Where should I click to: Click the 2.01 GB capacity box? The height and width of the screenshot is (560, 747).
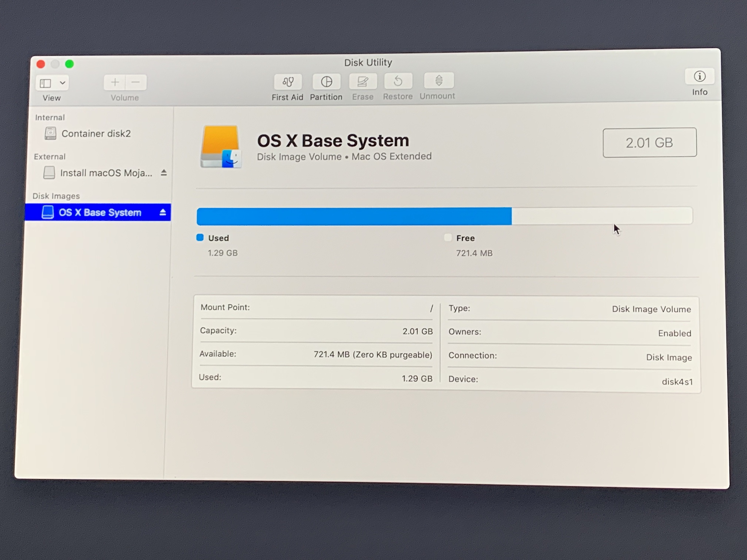[x=649, y=143]
